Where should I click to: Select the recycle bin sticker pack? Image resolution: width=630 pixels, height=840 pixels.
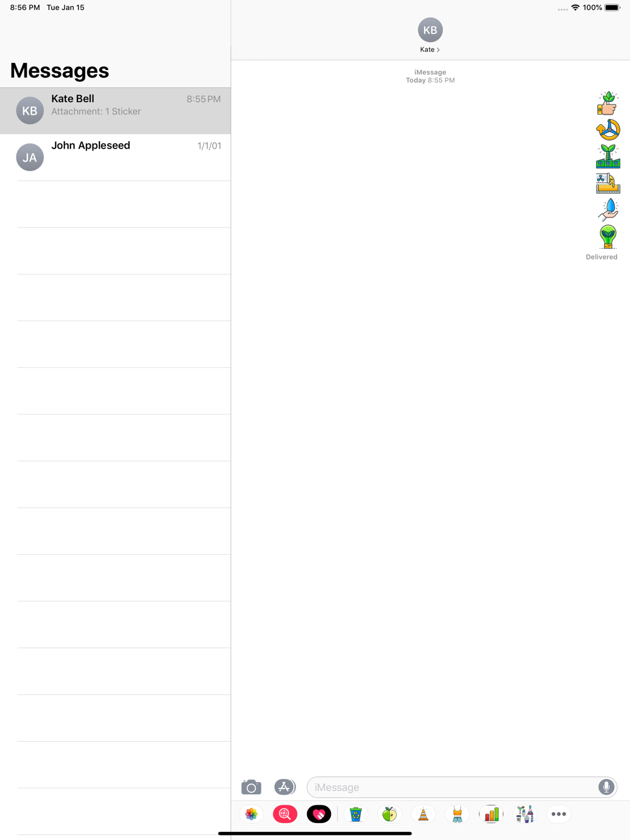coord(356,814)
